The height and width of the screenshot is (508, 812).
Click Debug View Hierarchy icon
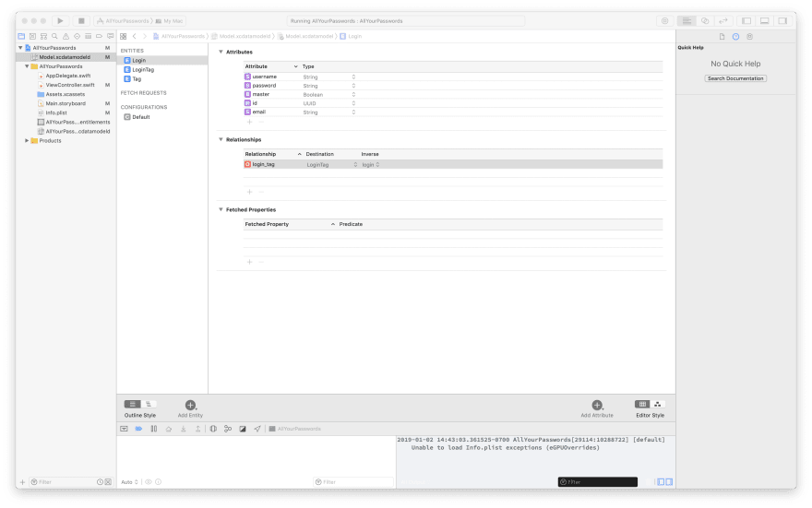point(213,429)
